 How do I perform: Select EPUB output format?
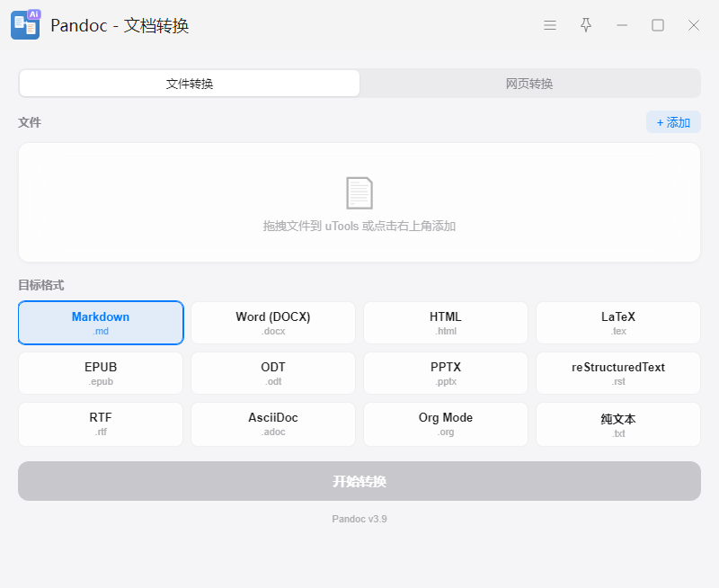[101, 373]
